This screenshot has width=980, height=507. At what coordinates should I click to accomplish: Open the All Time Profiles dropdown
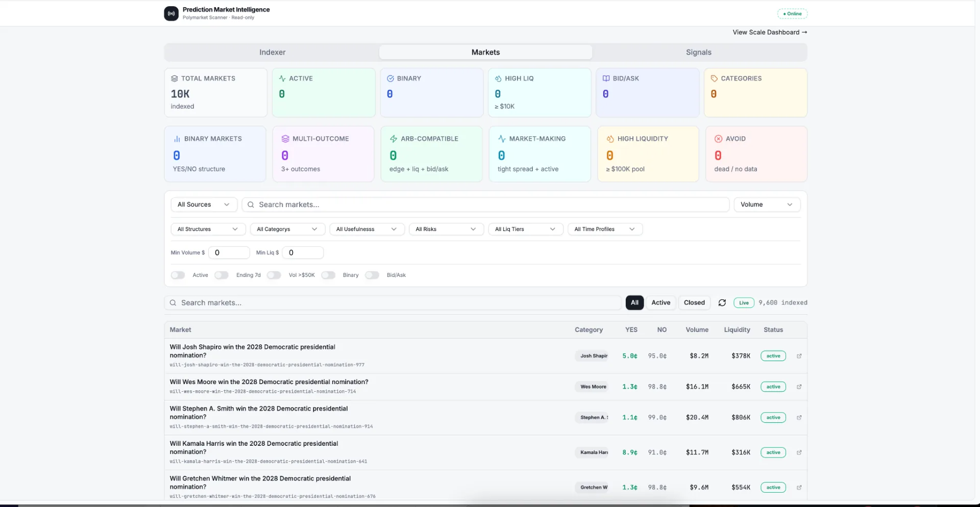[x=605, y=229]
